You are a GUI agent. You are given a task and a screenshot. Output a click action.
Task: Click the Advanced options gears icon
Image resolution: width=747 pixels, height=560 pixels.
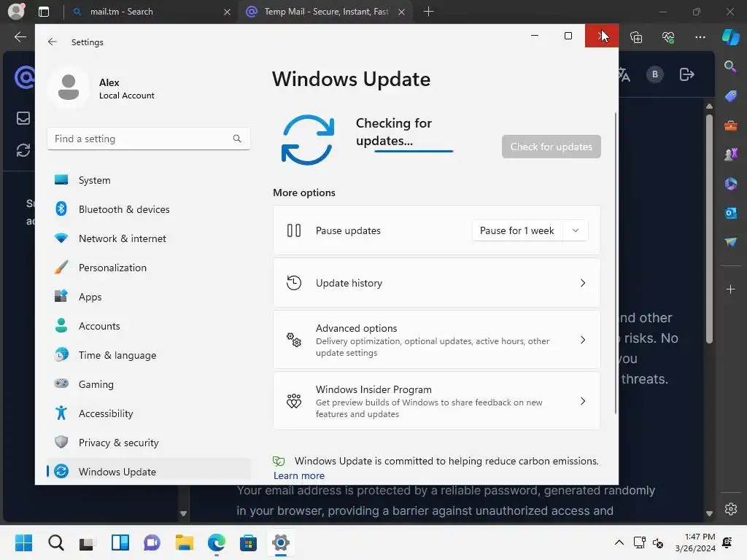click(x=294, y=340)
